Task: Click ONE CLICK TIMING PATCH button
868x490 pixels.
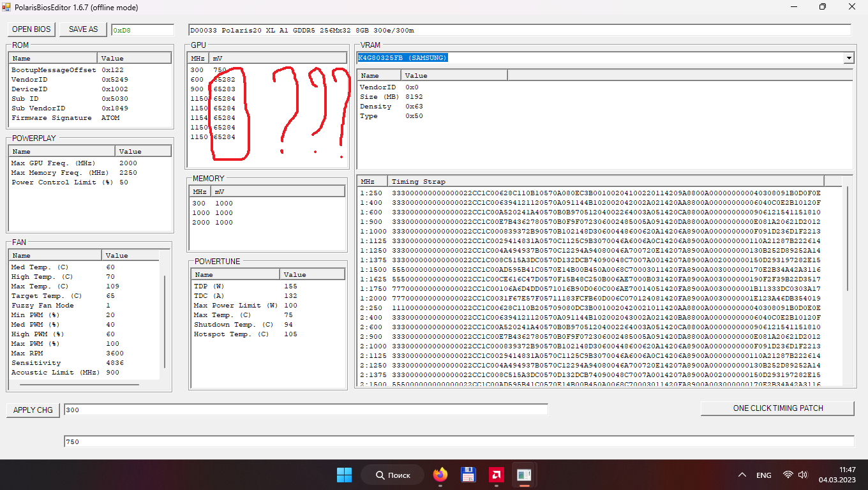Action: [777, 408]
